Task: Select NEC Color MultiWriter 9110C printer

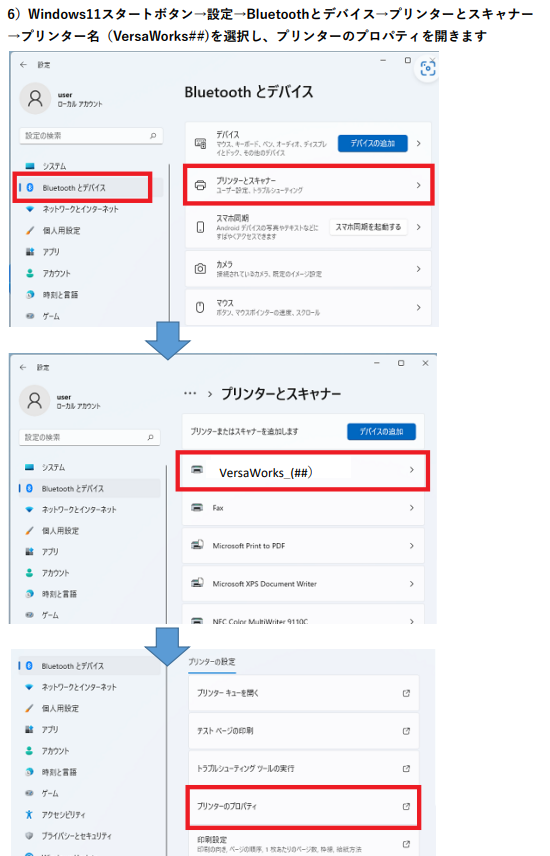Action: coord(303,616)
